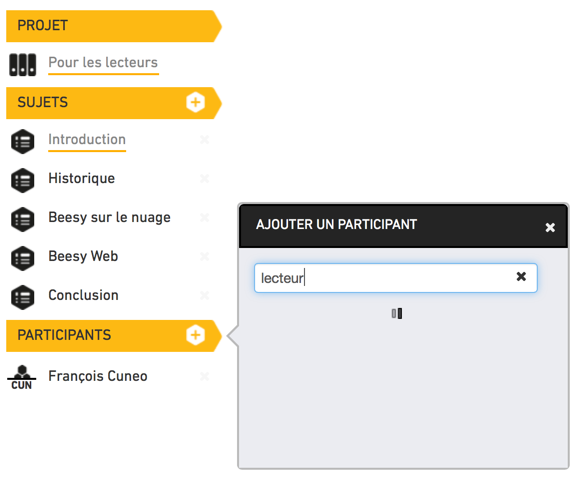575x477 pixels.
Task: Click the hexagon icon beside Beesy sur le nuage
Action: pyautogui.click(x=23, y=219)
